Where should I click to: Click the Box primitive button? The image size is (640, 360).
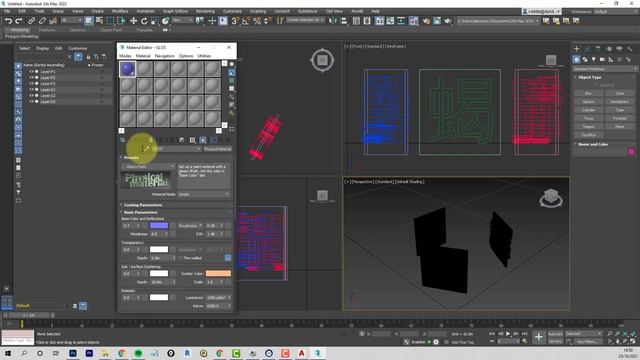point(588,93)
